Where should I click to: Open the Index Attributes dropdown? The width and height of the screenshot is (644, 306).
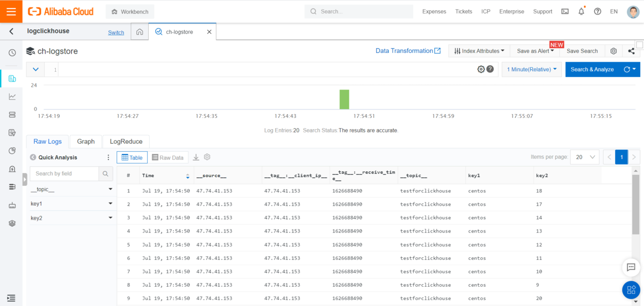479,51
